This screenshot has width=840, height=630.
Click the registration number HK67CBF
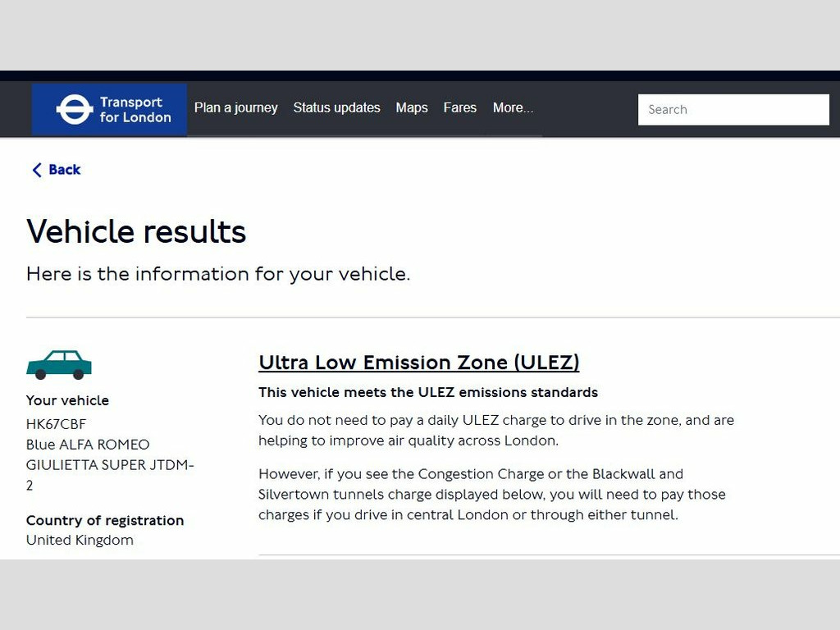click(56, 424)
